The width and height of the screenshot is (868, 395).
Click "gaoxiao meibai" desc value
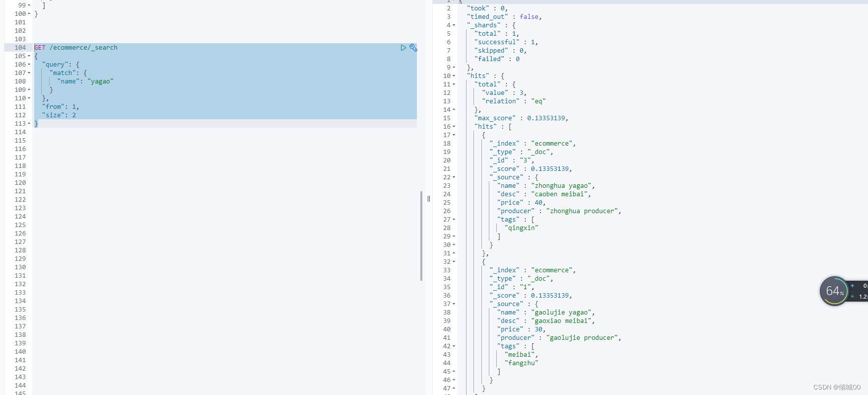point(562,321)
